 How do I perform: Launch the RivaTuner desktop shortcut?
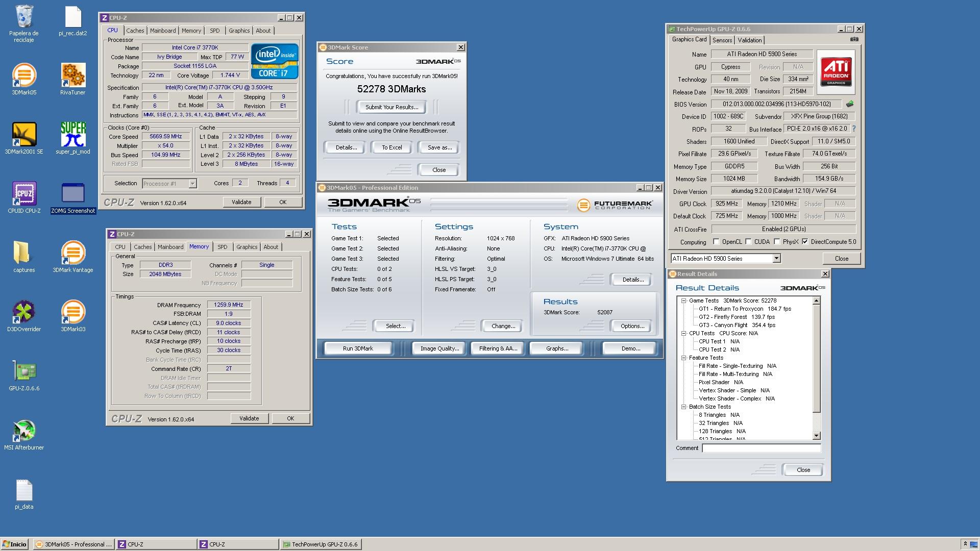pyautogui.click(x=73, y=79)
